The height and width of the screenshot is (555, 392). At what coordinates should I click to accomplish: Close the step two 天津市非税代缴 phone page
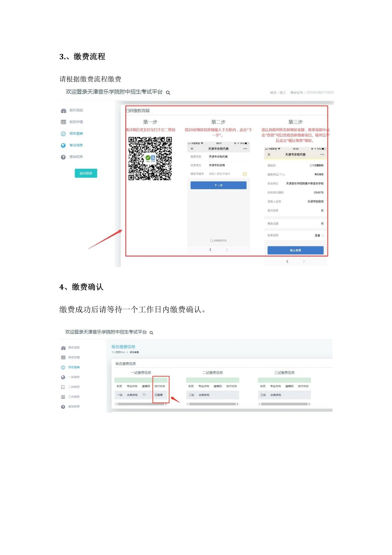192,149
